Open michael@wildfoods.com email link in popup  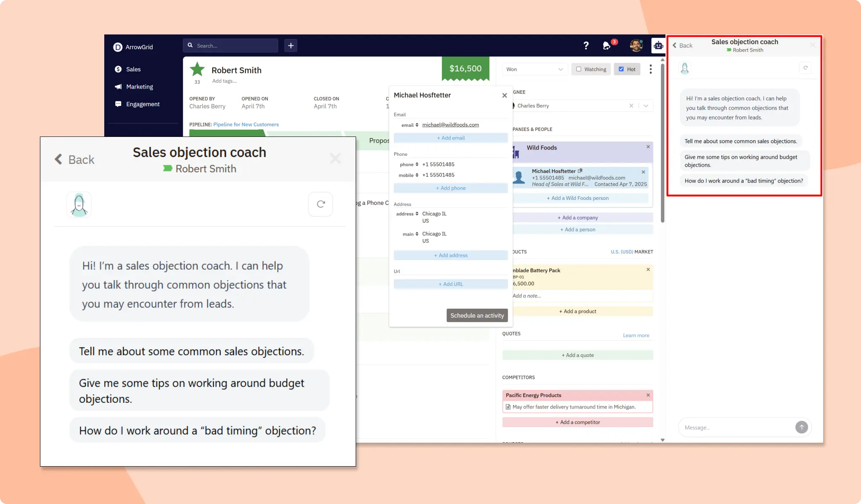tap(450, 125)
